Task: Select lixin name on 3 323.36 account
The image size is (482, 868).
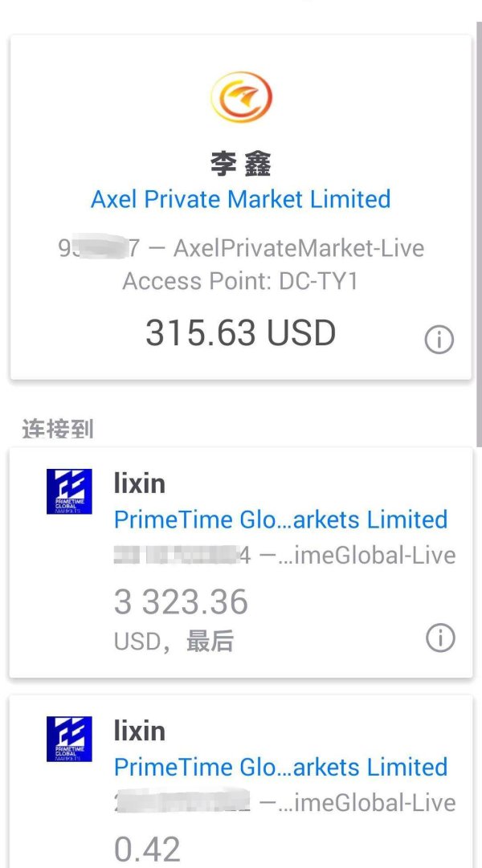Action: point(140,483)
